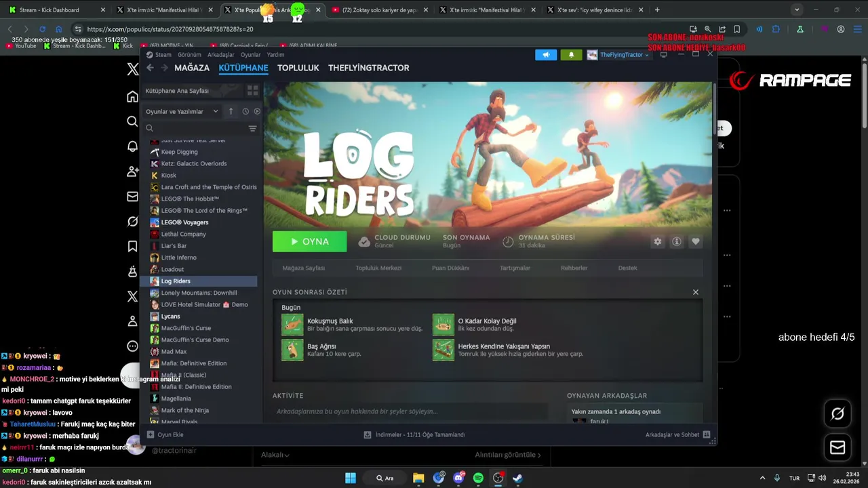Close the Oyun Sonrası Özeti panel
This screenshot has width=868, height=488.
[695, 292]
